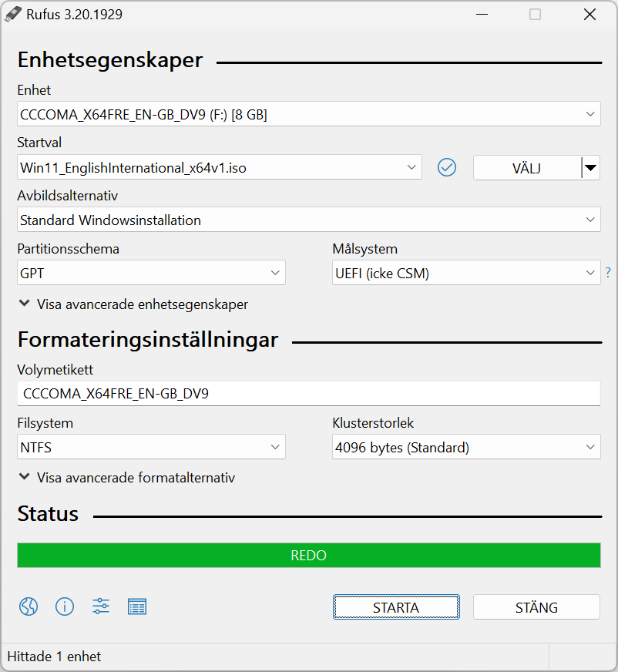Click the Formateringsinställningar heading
This screenshot has height=672, width=618.
tap(148, 340)
